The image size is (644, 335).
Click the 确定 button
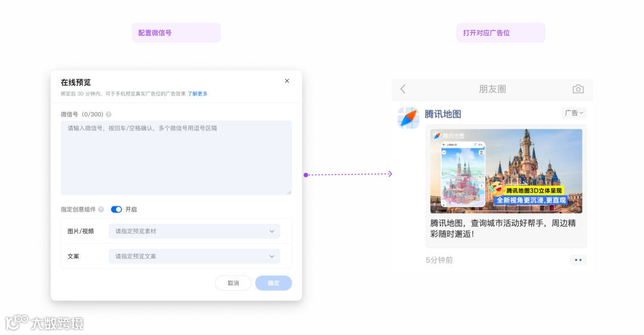pyautogui.click(x=274, y=283)
